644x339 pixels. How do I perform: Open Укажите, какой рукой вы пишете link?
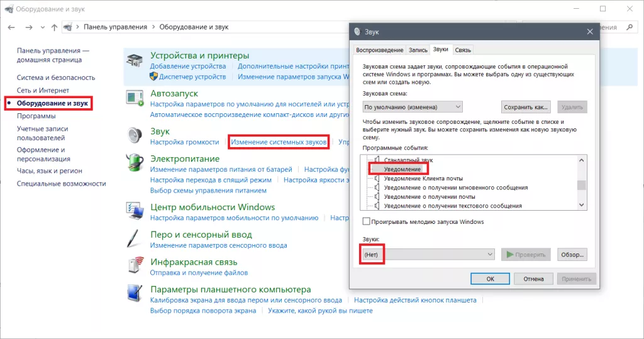pos(320,311)
